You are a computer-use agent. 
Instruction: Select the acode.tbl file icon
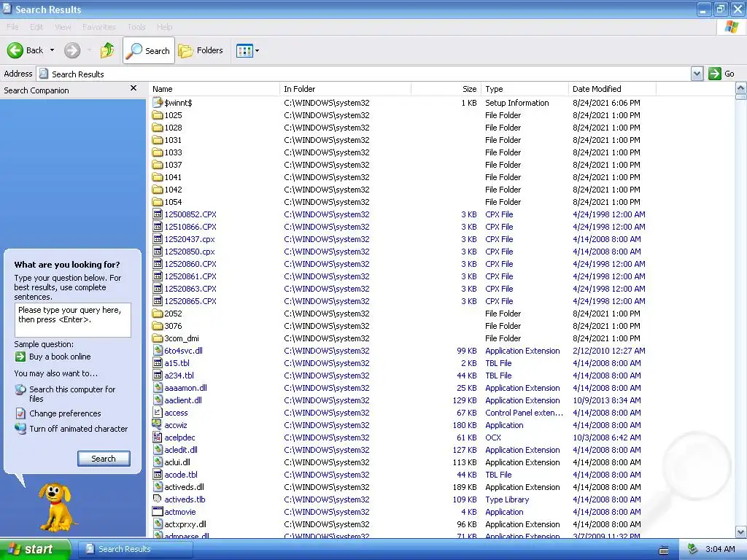158,474
